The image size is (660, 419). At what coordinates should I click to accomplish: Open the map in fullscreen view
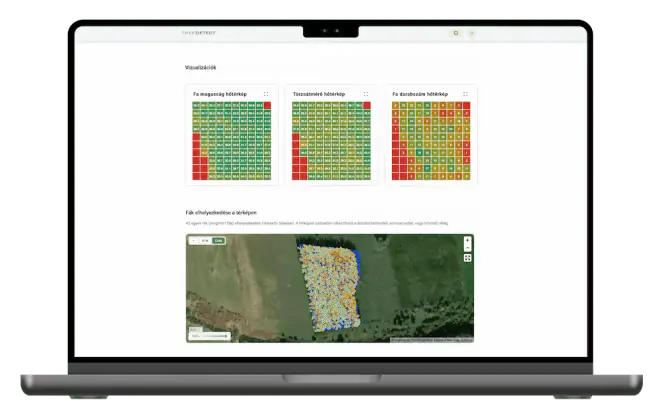[x=467, y=258]
